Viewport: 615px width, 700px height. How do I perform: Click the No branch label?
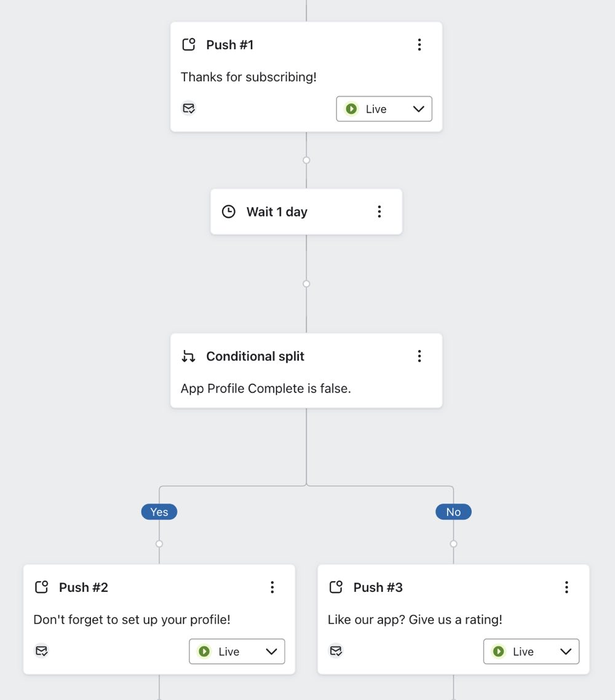pos(453,511)
